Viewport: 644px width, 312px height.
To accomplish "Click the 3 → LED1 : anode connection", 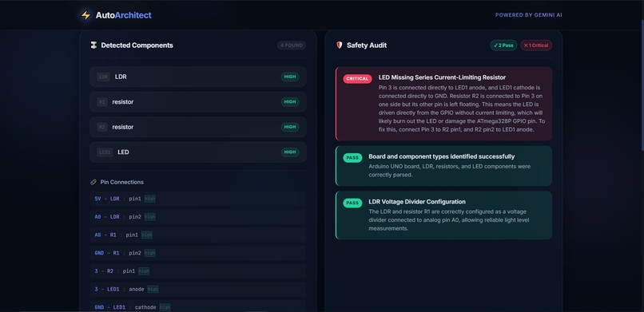I will pyautogui.click(x=198, y=289).
